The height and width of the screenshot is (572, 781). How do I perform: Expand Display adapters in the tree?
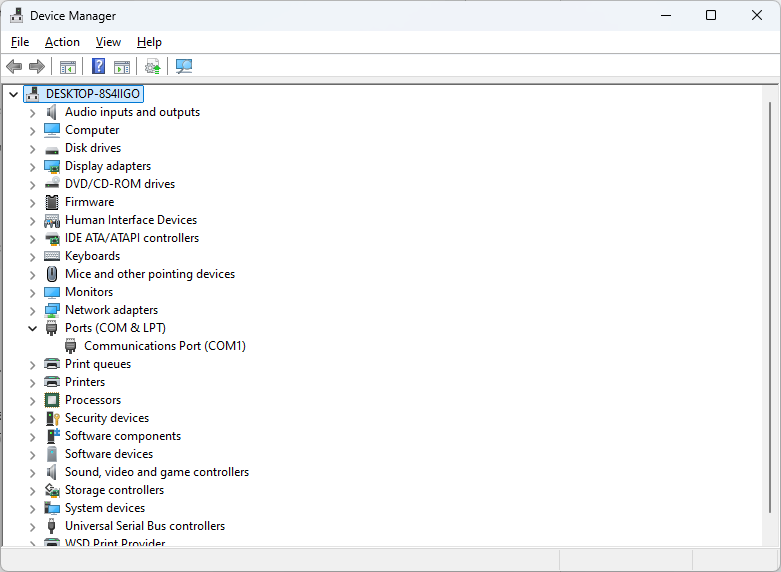32,166
